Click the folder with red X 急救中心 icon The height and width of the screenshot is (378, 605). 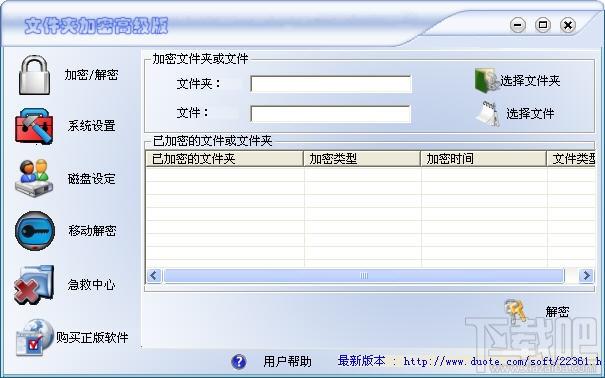coord(34,284)
